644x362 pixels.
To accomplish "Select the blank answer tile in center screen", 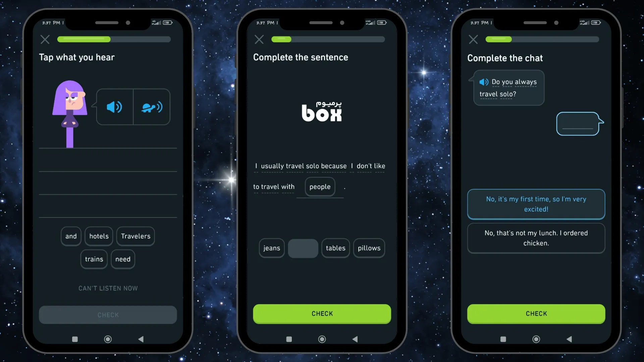I will 304,248.
